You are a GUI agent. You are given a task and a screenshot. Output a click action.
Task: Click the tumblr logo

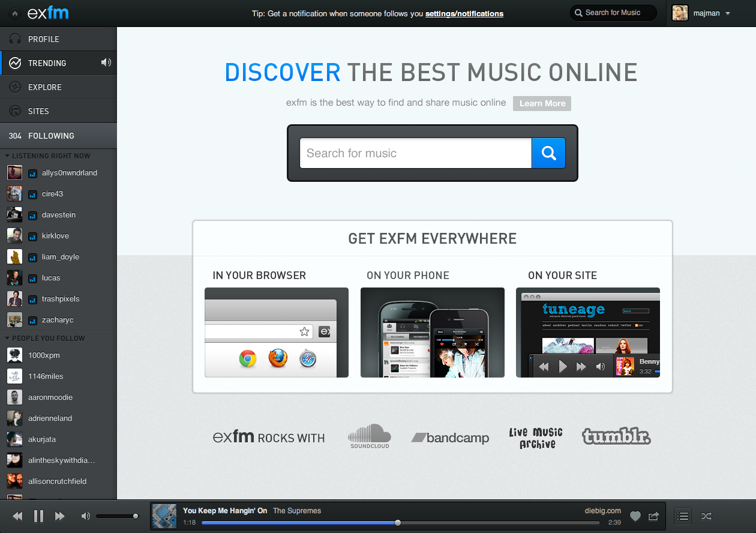pyautogui.click(x=616, y=436)
